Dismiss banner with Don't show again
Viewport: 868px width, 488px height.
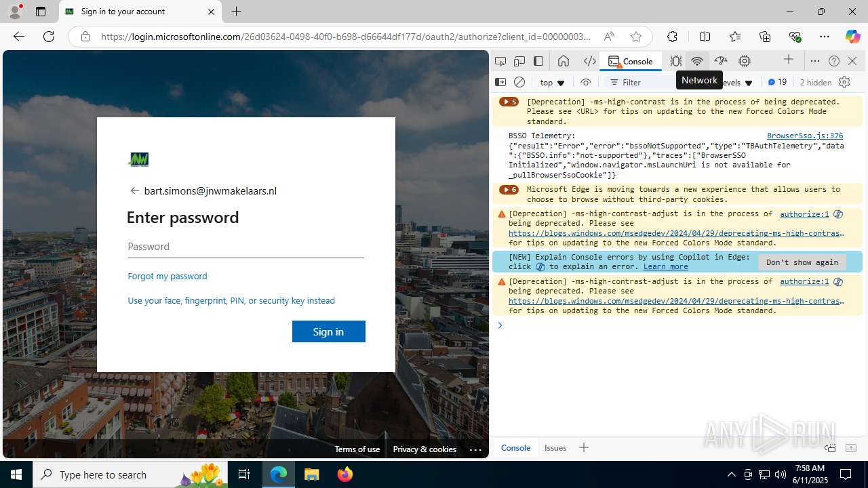click(x=802, y=262)
